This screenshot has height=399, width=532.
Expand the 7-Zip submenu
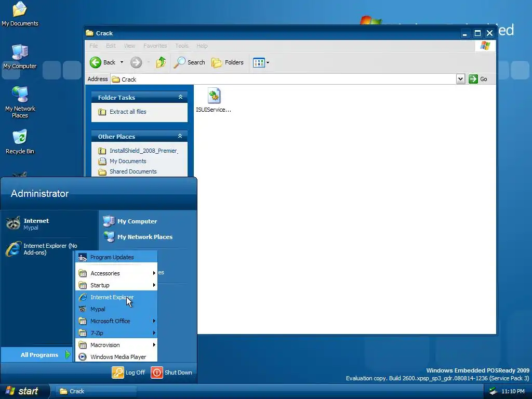(x=116, y=333)
